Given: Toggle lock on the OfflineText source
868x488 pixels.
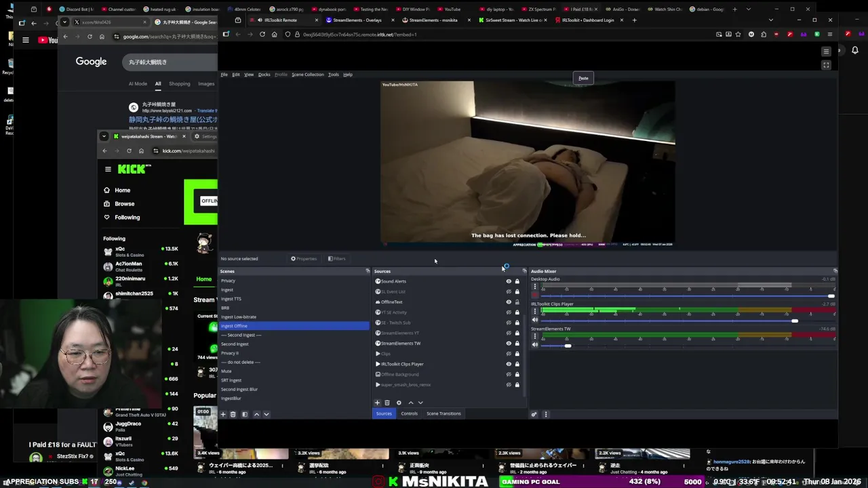Looking at the screenshot, I should pyautogui.click(x=517, y=302).
